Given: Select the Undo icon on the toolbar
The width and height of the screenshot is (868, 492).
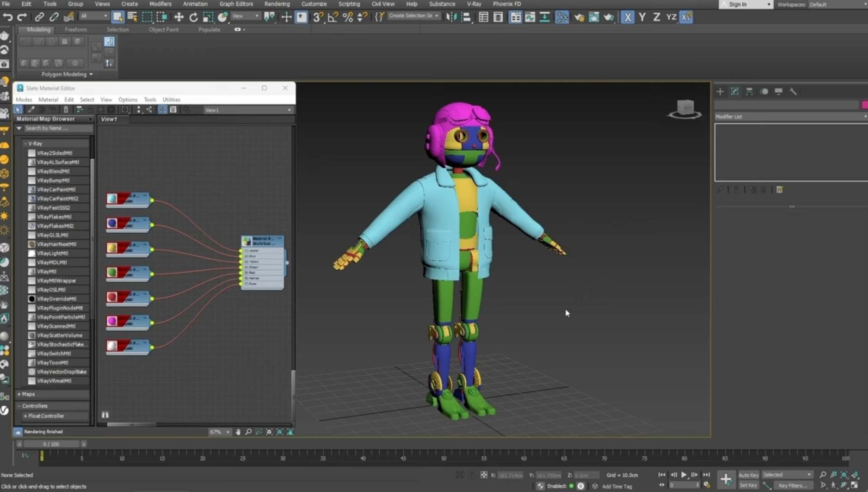Looking at the screenshot, I should [8, 17].
